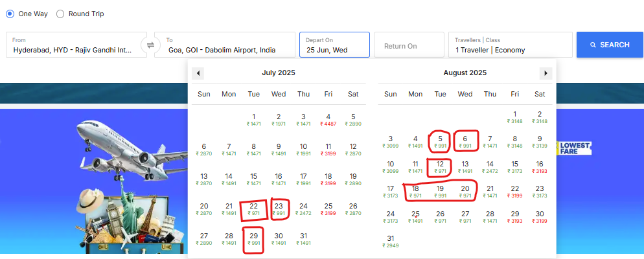Edit the To airport Goa field
The height and width of the screenshot is (259, 644).
click(x=225, y=45)
